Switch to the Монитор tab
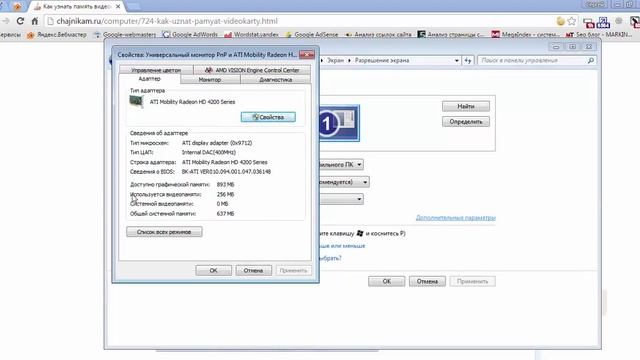The height and width of the screenshot is (360, 640). [210, 80]
